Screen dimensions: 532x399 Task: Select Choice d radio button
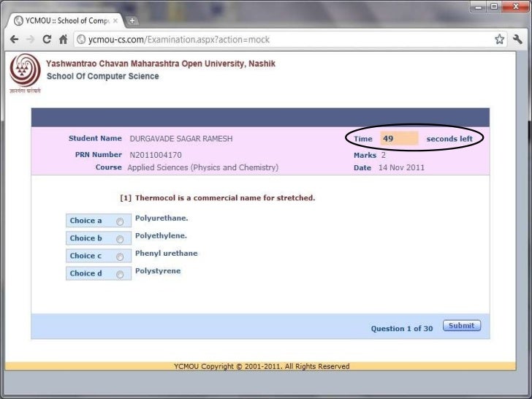[x=120, y=275]
